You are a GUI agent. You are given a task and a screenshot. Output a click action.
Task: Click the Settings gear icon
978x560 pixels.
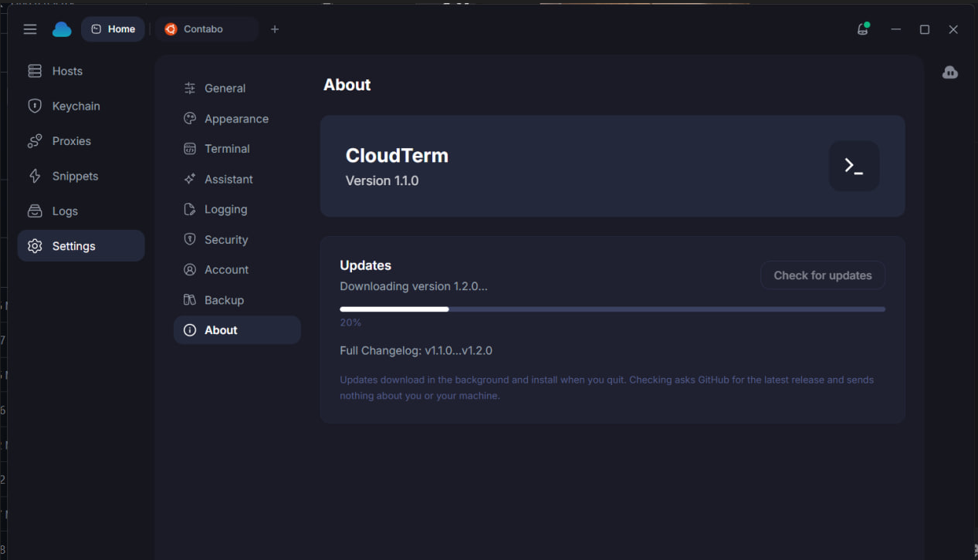35,246
